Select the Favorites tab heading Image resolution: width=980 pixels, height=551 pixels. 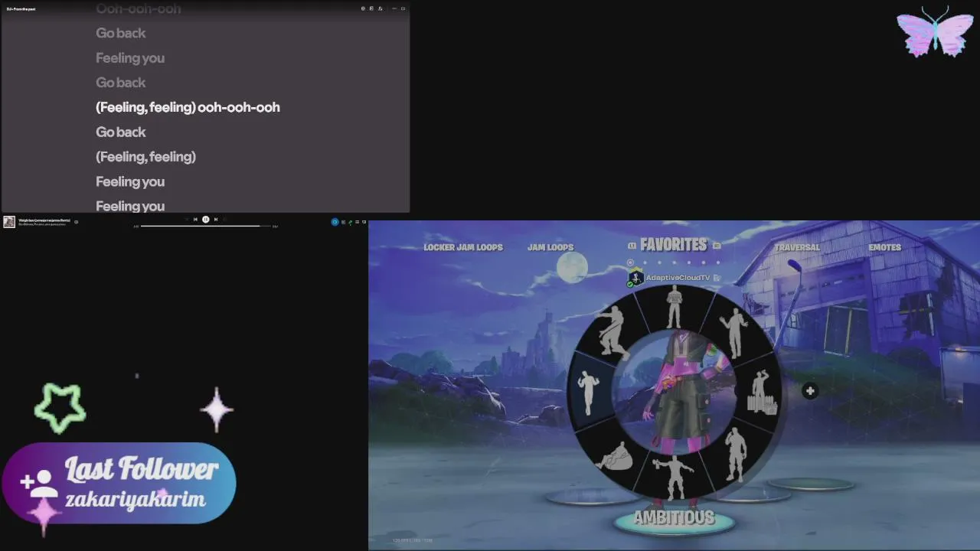[674, 245]
